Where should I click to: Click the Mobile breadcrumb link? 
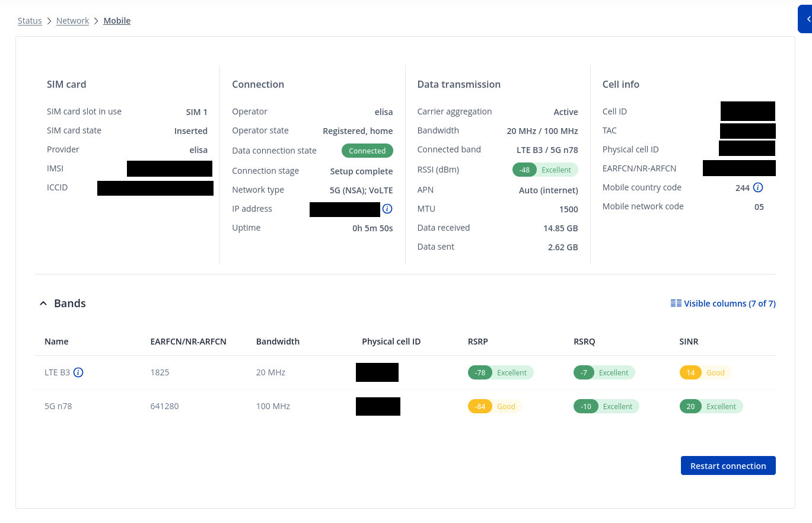click(x=117, y=21)
